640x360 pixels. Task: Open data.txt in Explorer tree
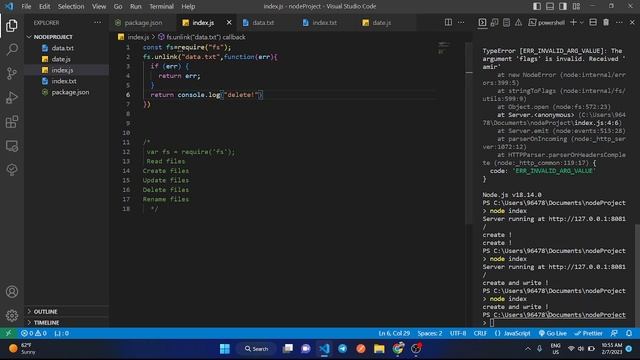67,48
